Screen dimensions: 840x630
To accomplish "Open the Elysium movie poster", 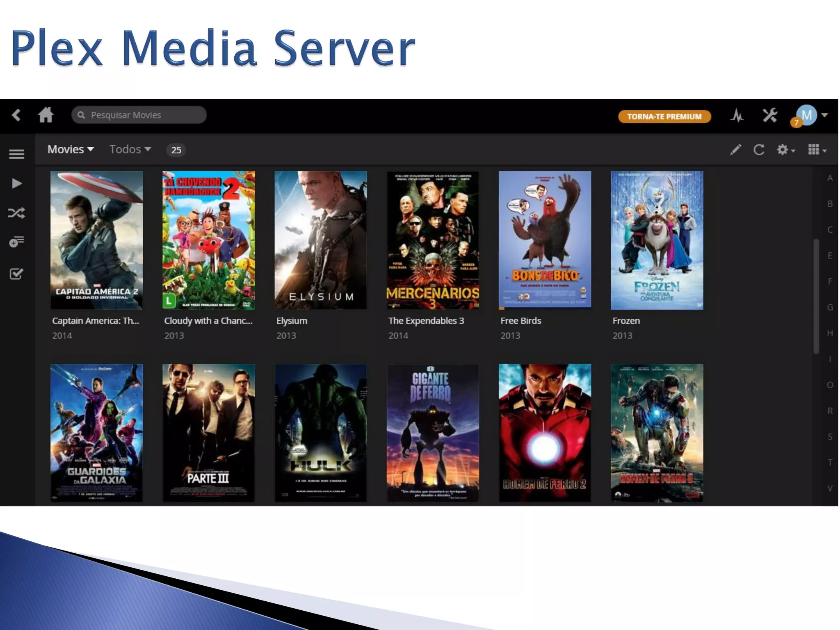I will pos(320,240).
